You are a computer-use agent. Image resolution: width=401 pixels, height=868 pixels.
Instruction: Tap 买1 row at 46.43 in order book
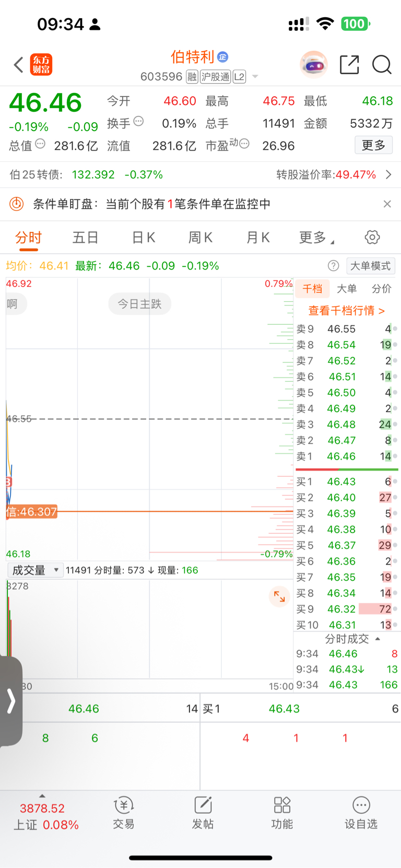click(x=347, y=482)
